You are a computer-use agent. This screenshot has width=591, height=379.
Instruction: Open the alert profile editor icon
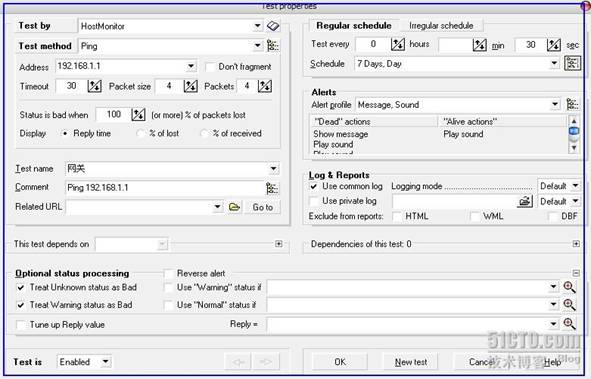click(572, 104)
